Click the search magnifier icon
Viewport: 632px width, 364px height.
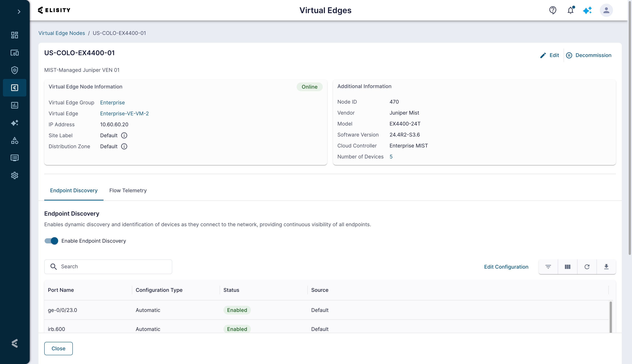coord(54,266)
